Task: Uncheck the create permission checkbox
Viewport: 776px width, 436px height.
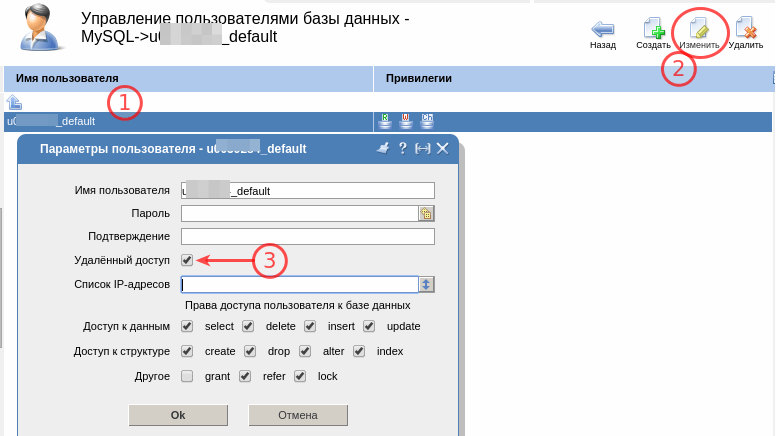Action: [187, 351]
